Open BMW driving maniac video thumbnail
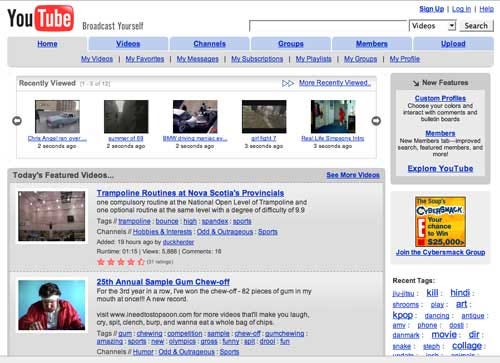The width and height of the screenshot is (500, 363). pyautogui.click(x=195, y=116)
